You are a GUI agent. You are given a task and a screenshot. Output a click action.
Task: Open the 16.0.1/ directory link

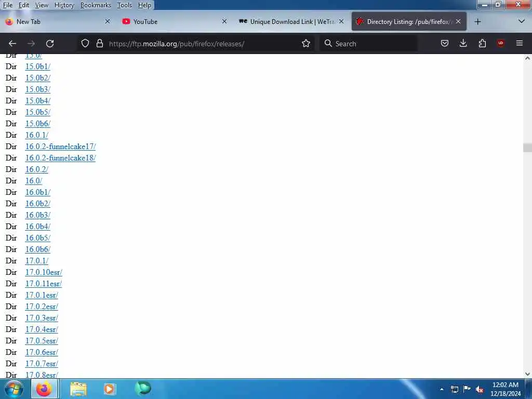tap(37, 135)
